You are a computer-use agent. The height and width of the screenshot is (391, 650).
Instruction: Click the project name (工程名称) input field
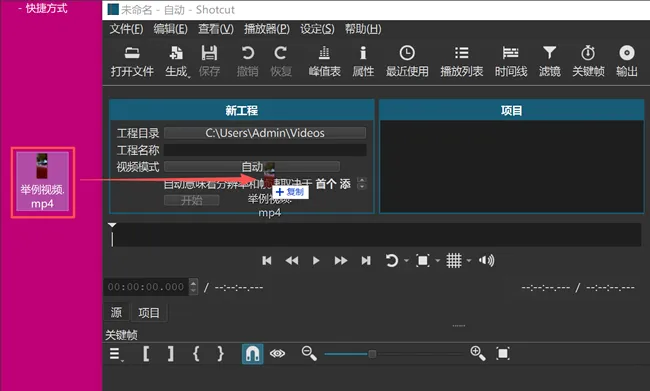(265, 150)
